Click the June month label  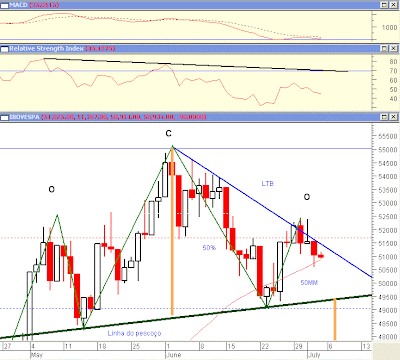point(173,355)
